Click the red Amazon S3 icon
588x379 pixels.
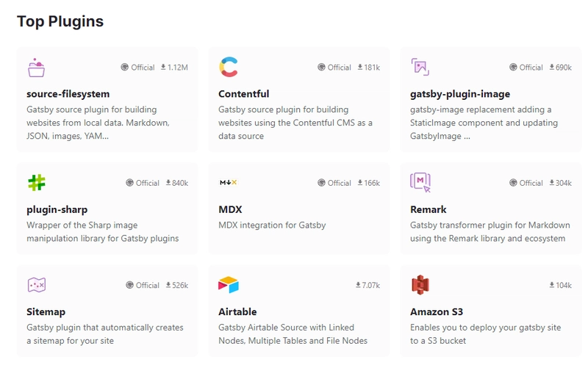click(420, 285)
